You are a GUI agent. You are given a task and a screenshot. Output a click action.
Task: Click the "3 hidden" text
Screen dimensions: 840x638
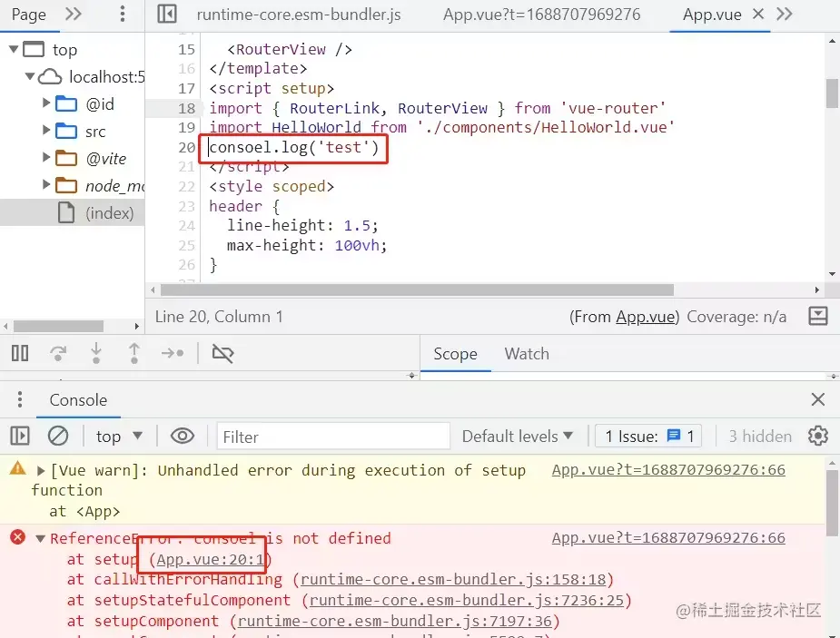(760, 437)
